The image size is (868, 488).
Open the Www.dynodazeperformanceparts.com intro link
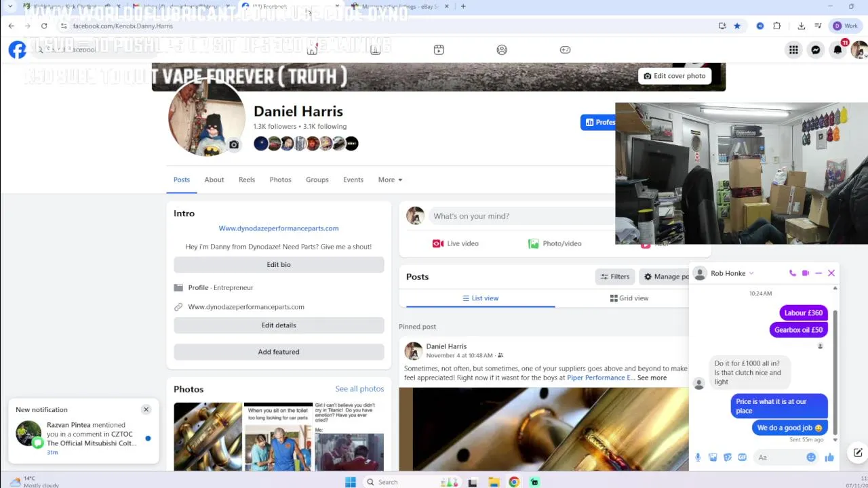tap(279, 228)
